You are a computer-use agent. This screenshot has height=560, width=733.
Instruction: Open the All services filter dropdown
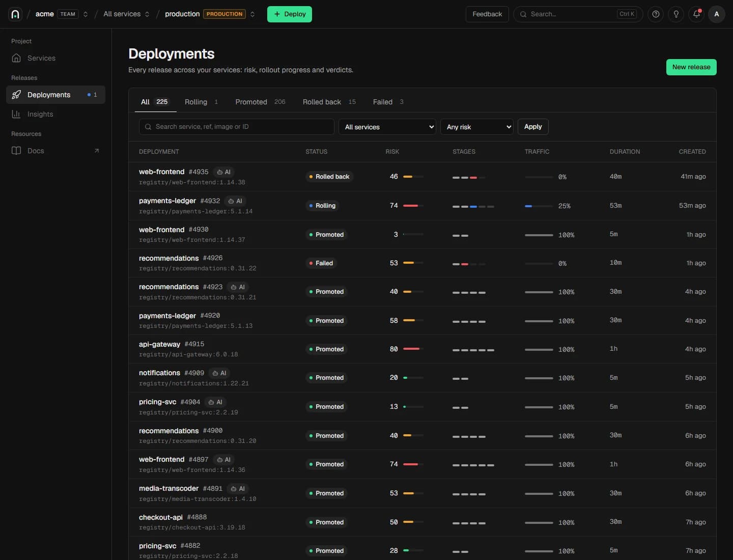point(387,127)
